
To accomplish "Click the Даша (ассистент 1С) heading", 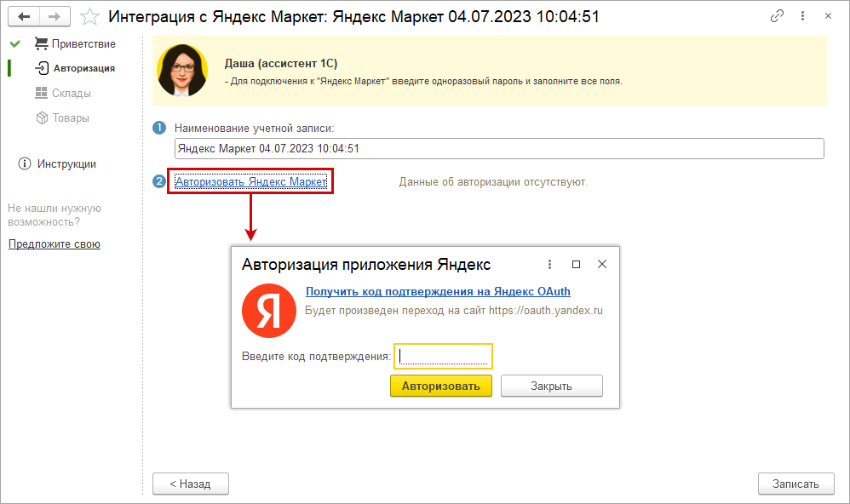I will (281, 63).
